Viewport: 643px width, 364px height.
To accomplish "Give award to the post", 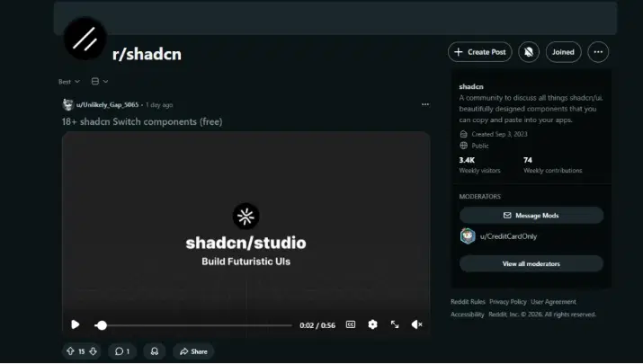I will (x=155, y=351).
